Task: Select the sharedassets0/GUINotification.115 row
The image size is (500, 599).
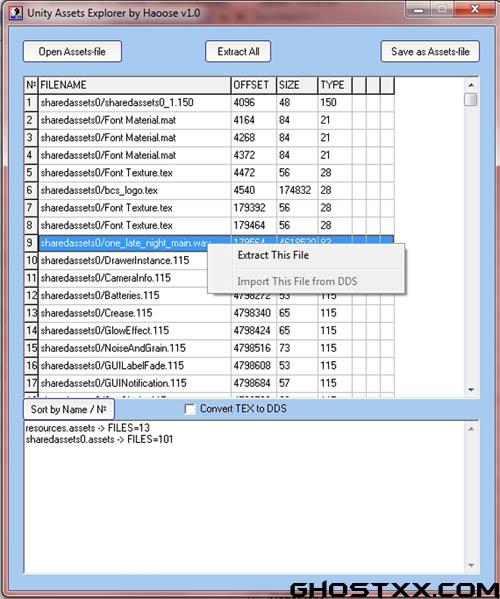Action: point(209,384)
